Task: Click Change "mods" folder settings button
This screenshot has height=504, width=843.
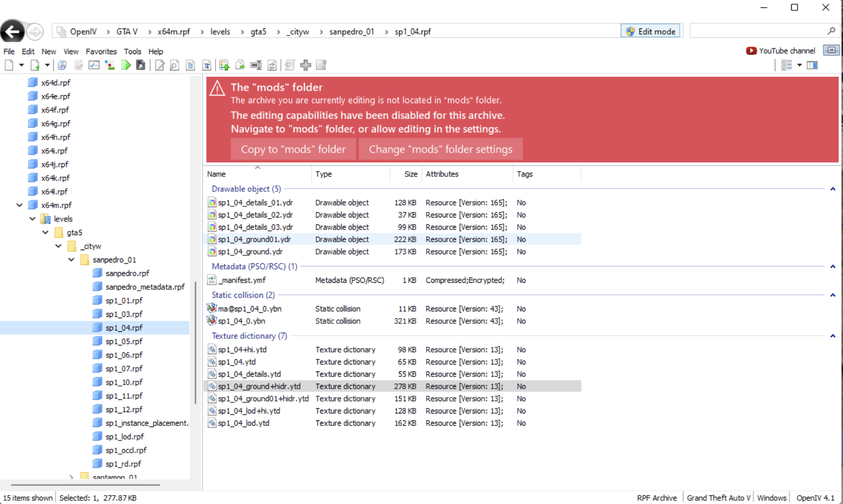Action: coord(441,149)
